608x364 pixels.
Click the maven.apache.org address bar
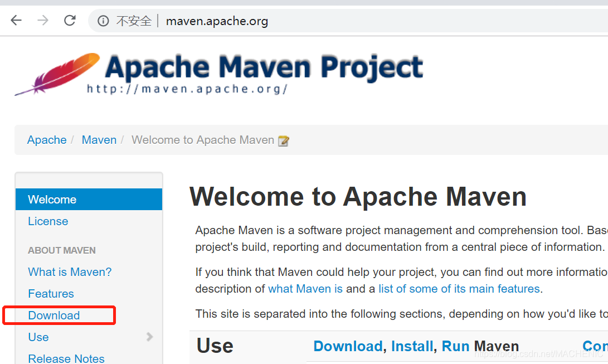[x=349, y=21]
